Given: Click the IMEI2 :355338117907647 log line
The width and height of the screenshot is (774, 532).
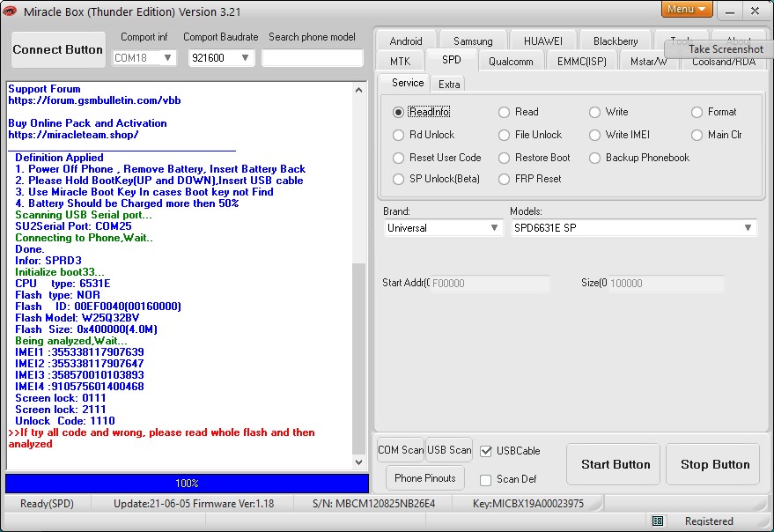Looking at the screenshot, I should coord(79,364).
